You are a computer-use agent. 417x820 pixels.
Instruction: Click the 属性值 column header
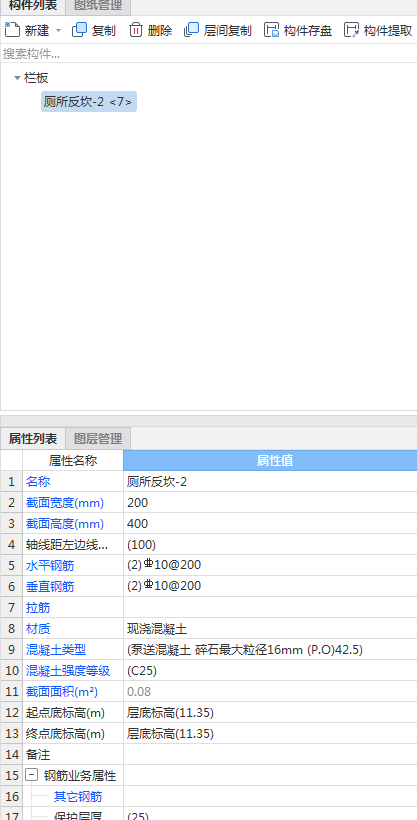click(x=271, y=460)
